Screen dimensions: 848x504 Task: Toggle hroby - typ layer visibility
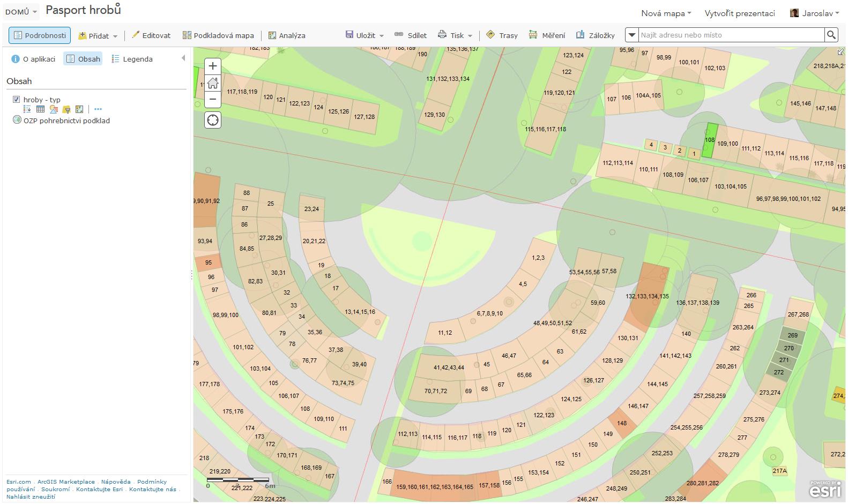coord(17,100)
